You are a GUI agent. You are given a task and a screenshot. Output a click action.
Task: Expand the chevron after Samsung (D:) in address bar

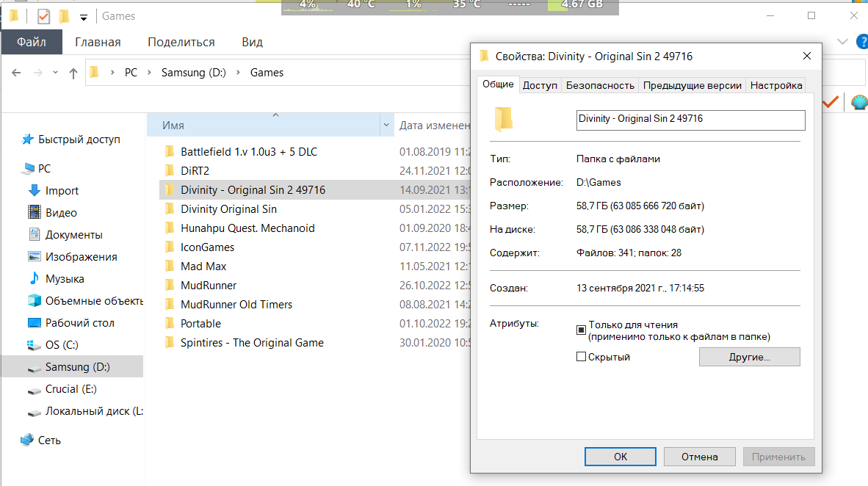pos(238,73)
